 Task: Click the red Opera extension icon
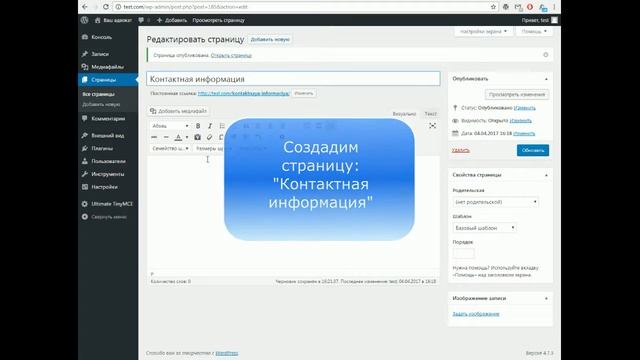pyautogui.click(x=530, y=7)
